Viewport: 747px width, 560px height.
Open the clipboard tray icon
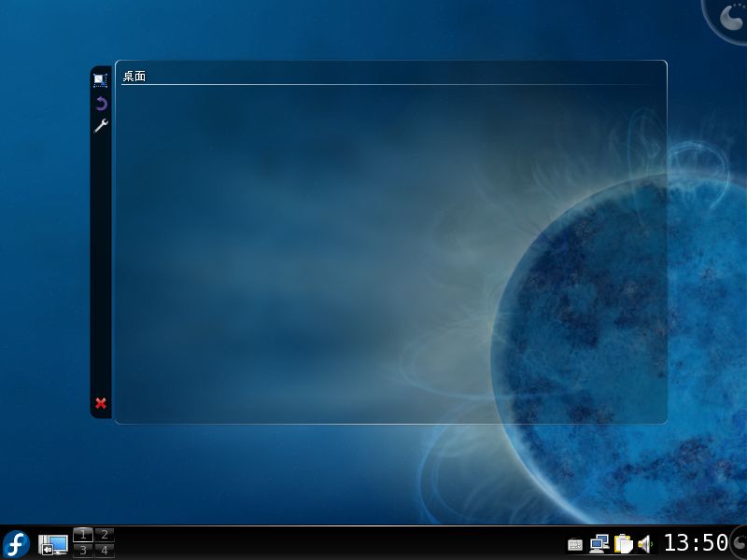[623, 544]
